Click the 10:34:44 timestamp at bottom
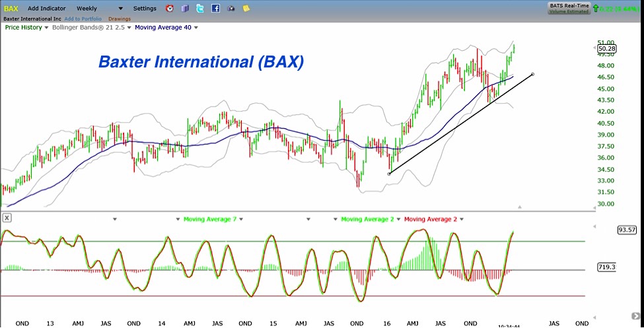 [x=509, y=327]
